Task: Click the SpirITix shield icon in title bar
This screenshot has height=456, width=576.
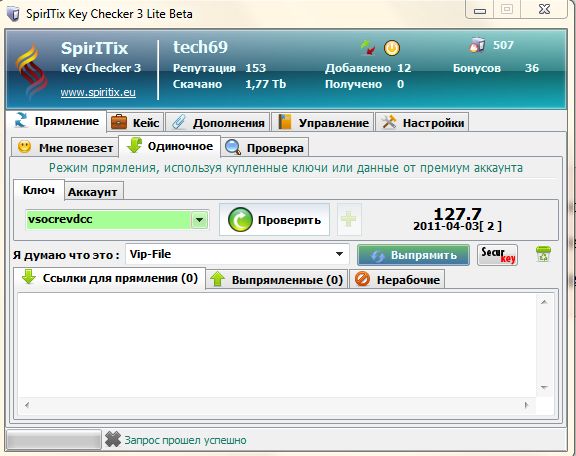Action: point(14,14)
